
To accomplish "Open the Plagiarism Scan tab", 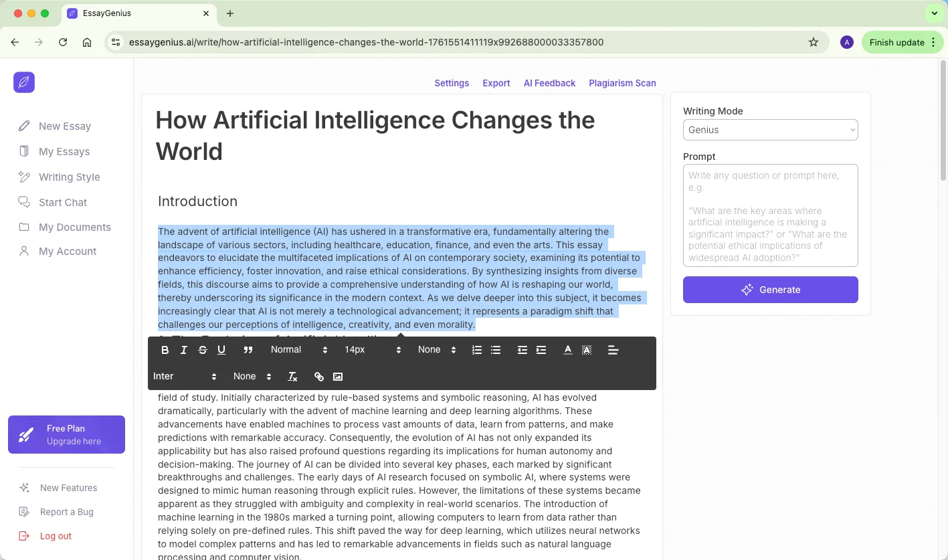I will [622, 84].
